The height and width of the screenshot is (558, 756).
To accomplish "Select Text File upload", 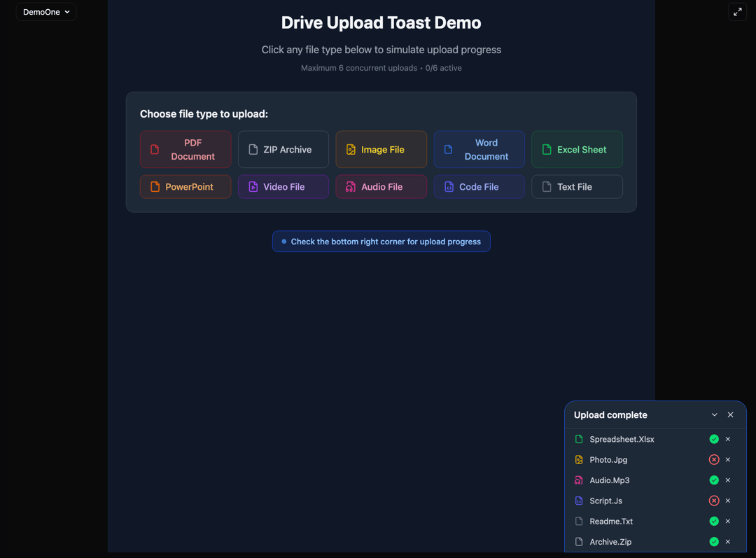I will [577, 187].
